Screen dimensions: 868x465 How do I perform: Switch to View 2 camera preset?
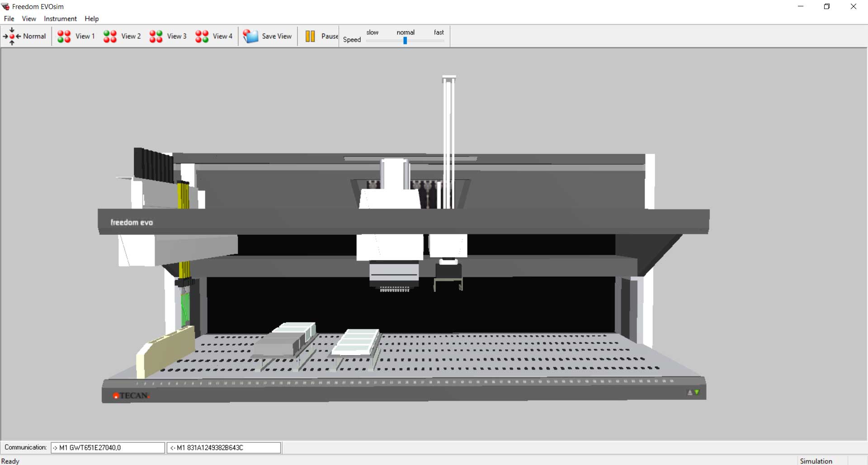pos(110,36)
